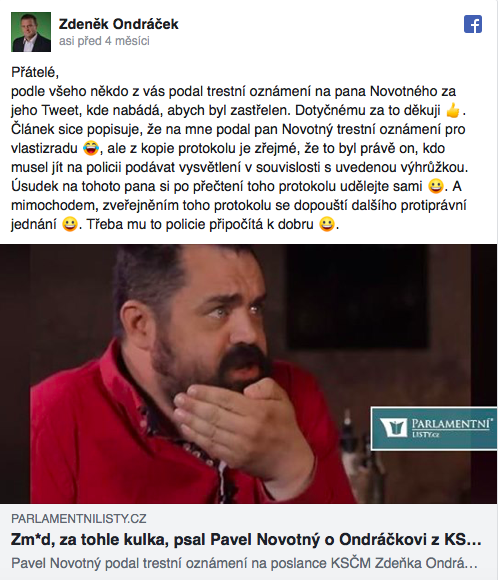The image size is (498, 580).
Task: Click the Parlamentní Listy logo badge
Action: [x=434, y=429]
